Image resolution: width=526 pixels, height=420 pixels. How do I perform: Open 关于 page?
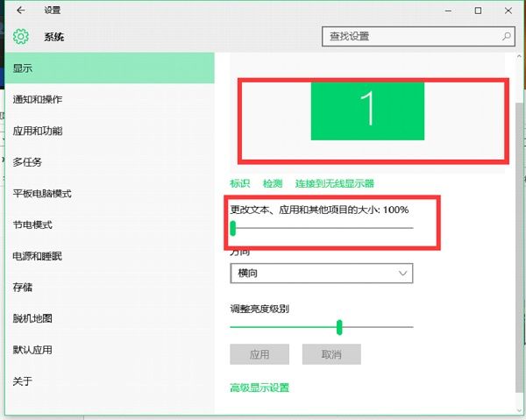[x=110, y=381]
